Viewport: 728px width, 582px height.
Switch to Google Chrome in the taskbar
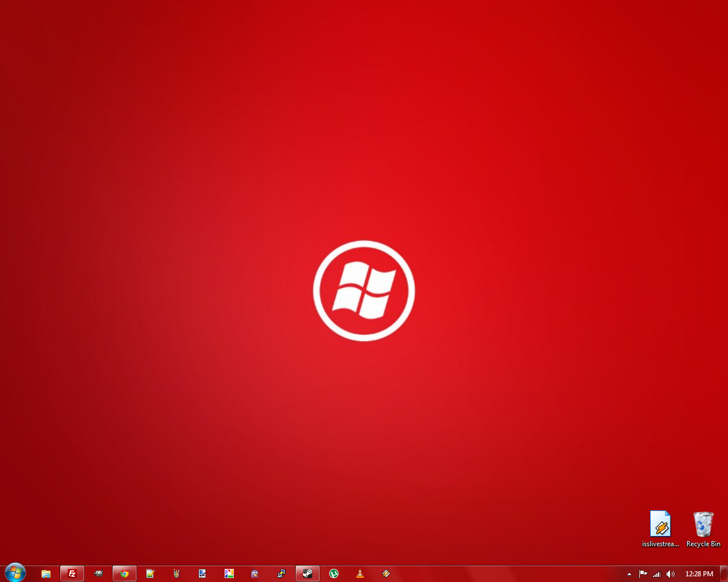coord(125,573)
